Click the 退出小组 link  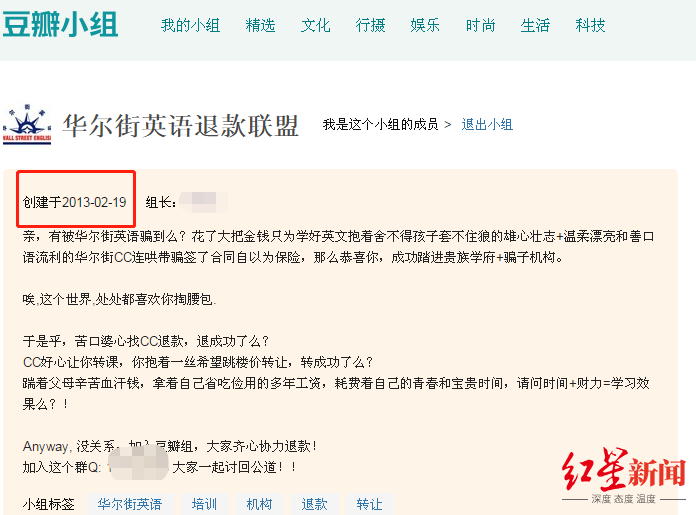487,124
